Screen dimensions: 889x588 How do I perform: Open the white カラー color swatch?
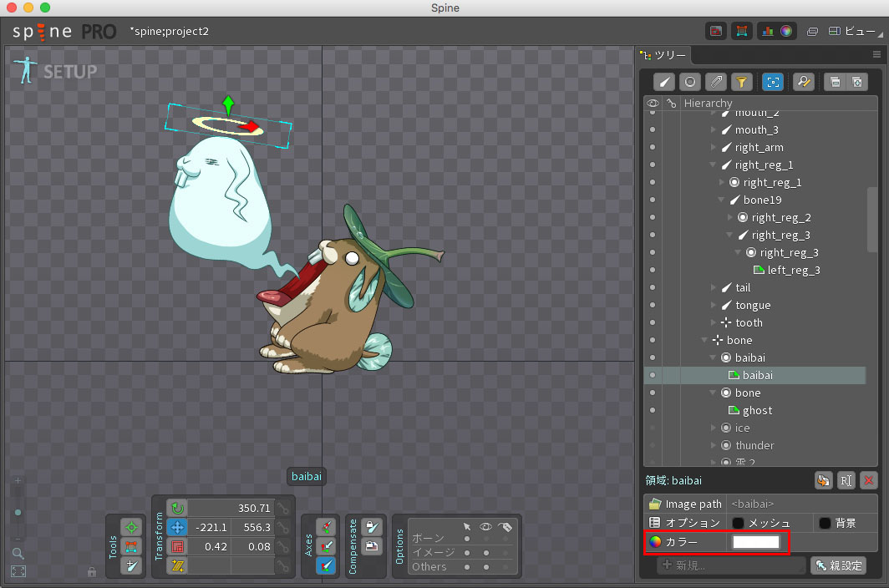click(x=756, y=542)
